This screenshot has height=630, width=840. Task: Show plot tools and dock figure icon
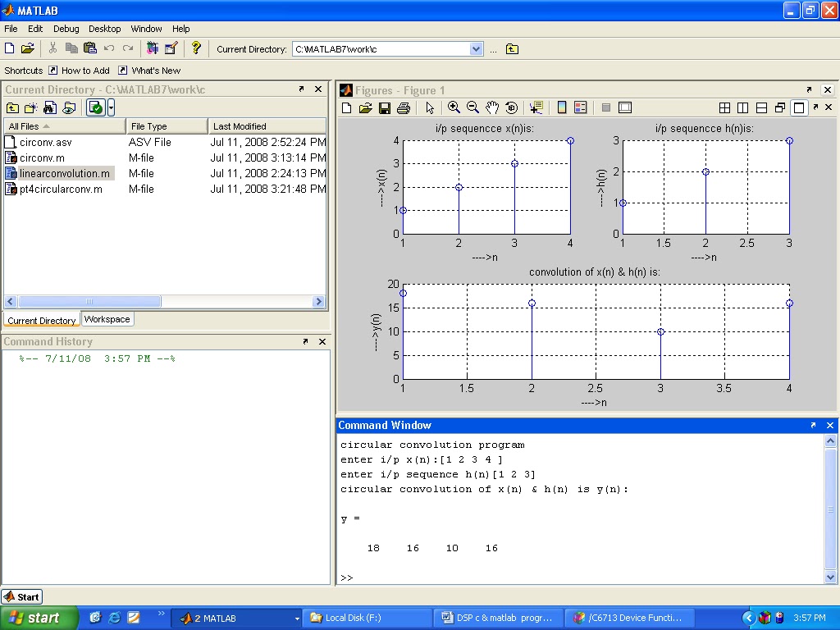pos(625,107)
